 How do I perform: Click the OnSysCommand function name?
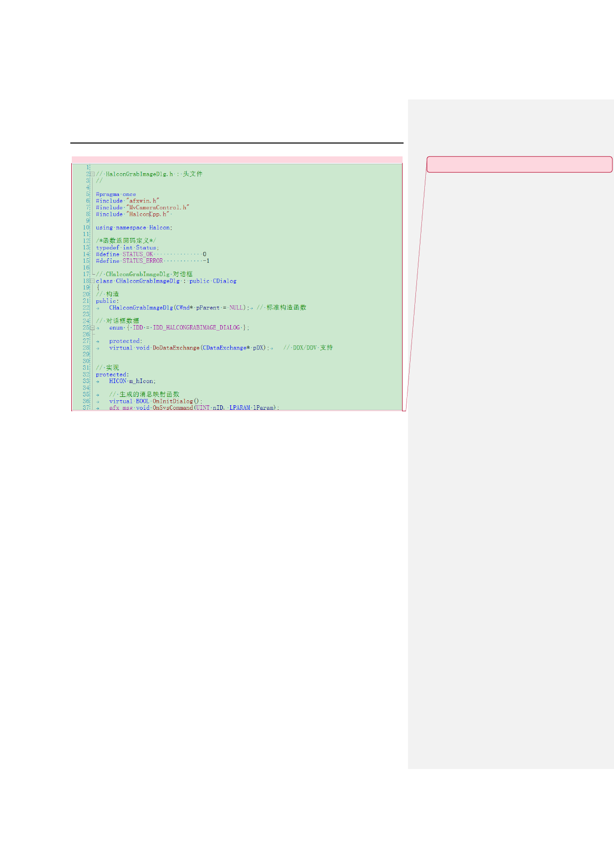pyautogui.click(x=173, y=408)
